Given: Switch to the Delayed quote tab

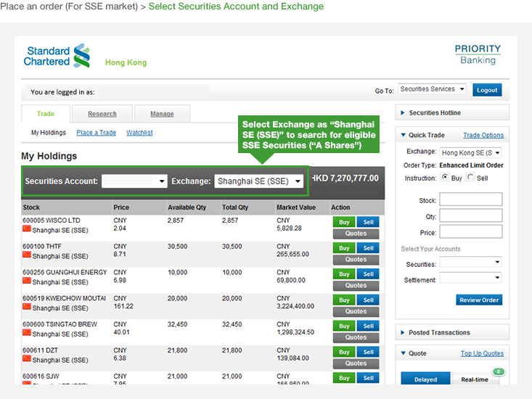Looking at the screenshot, I should [x=425, y=379].
